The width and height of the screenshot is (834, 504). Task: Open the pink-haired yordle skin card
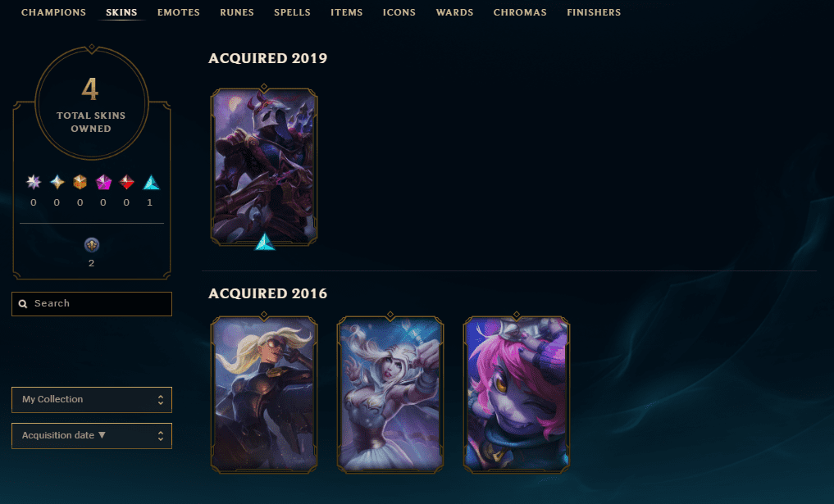[x=517, y=394]
